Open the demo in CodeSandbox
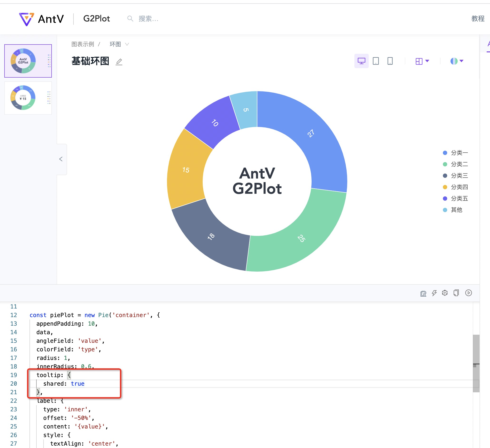Viewport: 490px width, 448px height. pyautogui.click(x=445, y=293)
